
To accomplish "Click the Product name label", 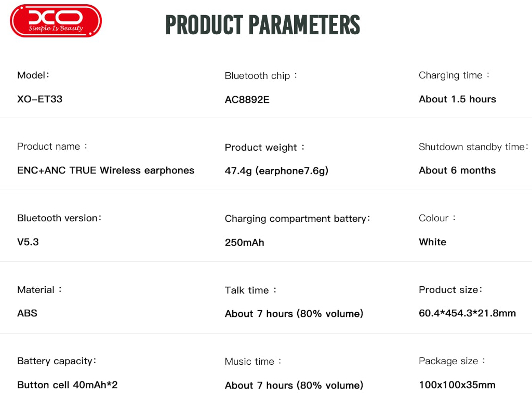I will (49, 147).
